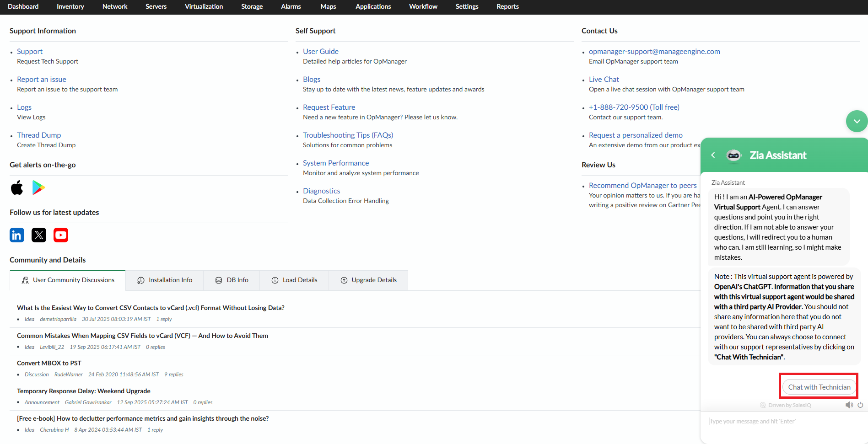Open the User Guide link
This screenshot has height=444, width=868.
(x=321, y=51)
